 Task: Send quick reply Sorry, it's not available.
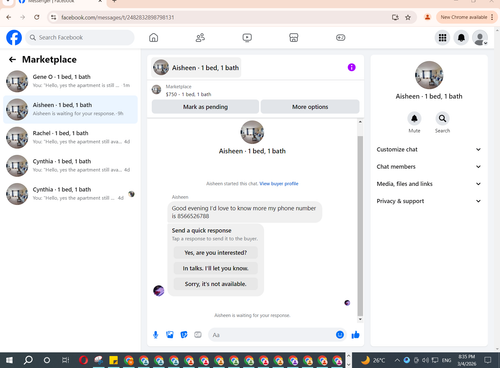tap(216, 284)
